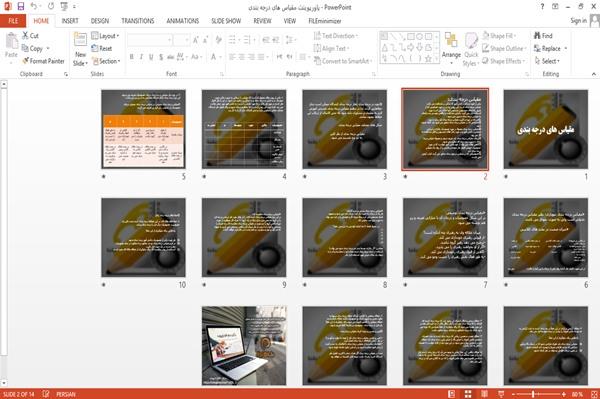Select slide 9 thumbnail
The image size is (600, 399).
[244, 237]
